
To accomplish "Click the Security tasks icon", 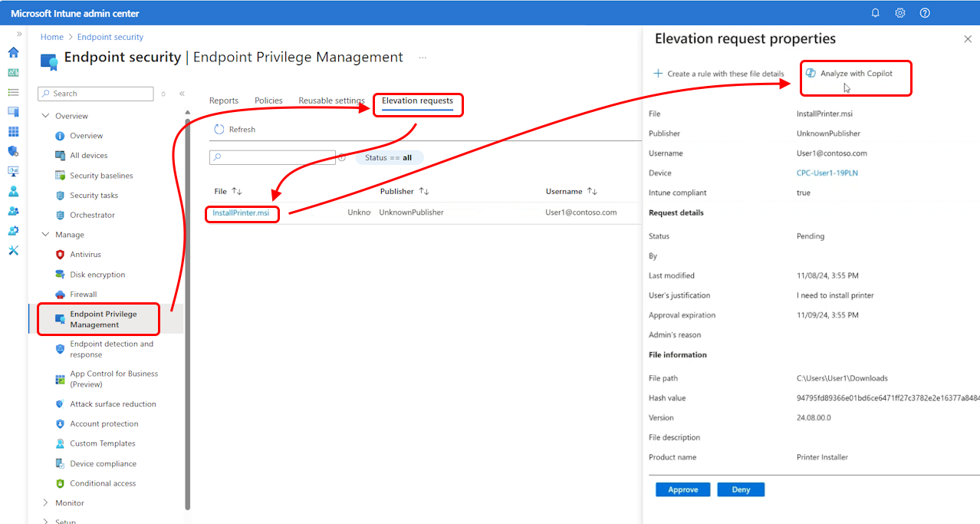I will (61, 196).
